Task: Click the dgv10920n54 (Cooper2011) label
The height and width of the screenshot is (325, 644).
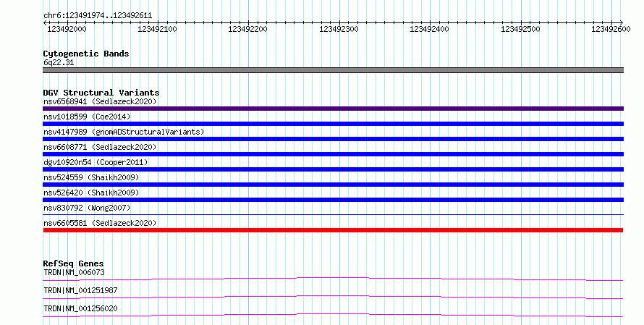Action: click(96, 162)
